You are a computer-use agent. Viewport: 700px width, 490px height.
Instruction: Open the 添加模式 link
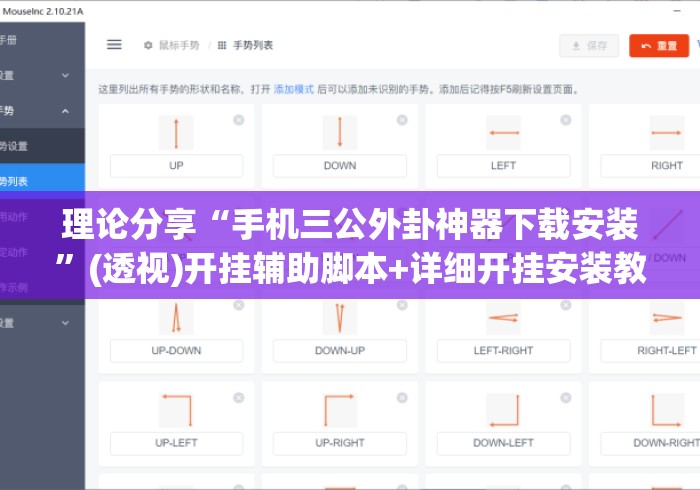(293, 89)
